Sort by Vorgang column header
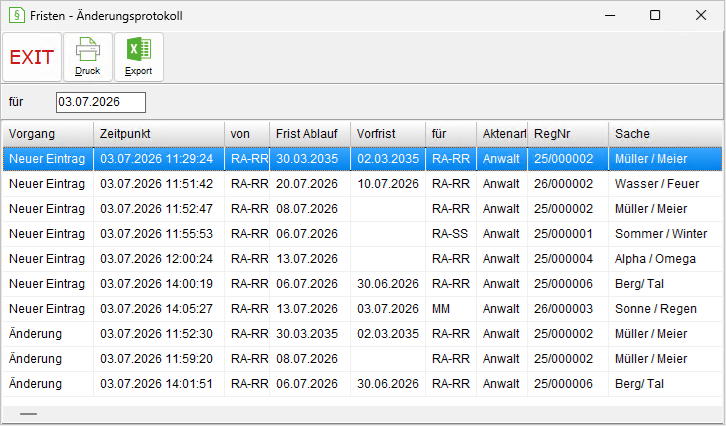This screenshot has width=726, height=426. (48, 134)
